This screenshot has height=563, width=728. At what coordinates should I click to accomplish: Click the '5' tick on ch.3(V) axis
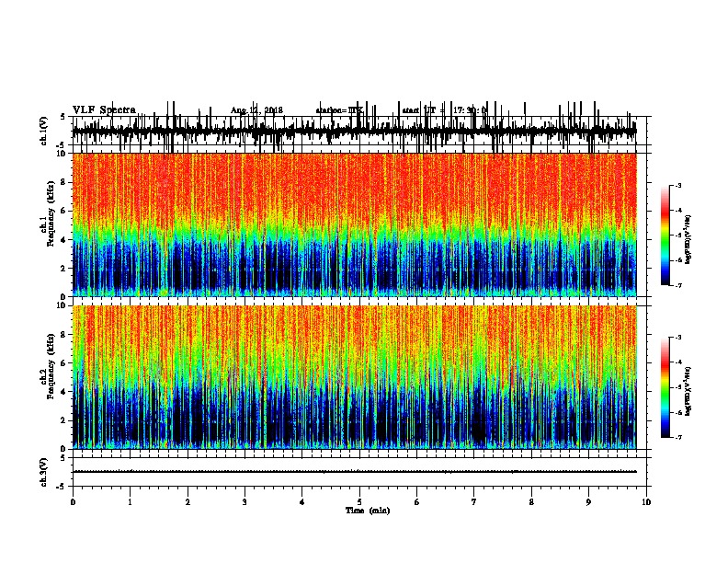(63, 458)
